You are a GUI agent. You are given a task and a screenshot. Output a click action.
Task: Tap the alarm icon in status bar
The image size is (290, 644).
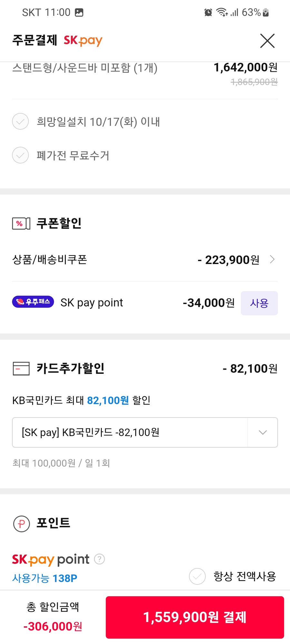[x=208, y=13]
